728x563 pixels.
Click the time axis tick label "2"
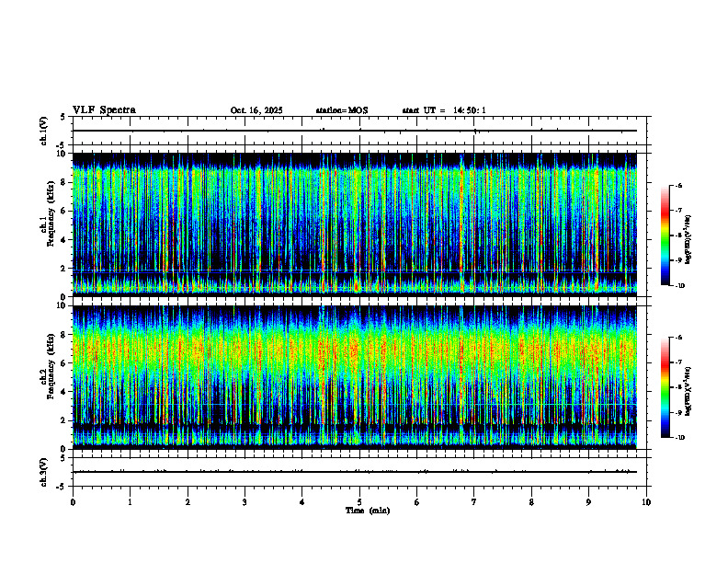(188, 502)
